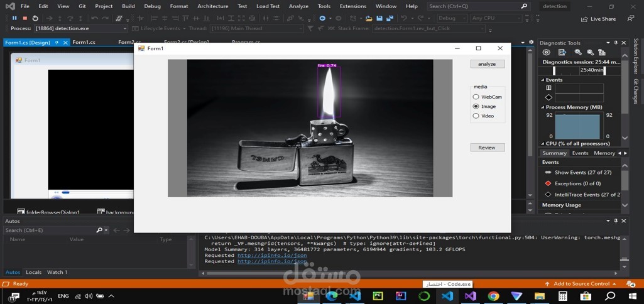This screenshot has height=304, width=644.
Task: Select the WebCam radio button
Action: coord(476,97)
